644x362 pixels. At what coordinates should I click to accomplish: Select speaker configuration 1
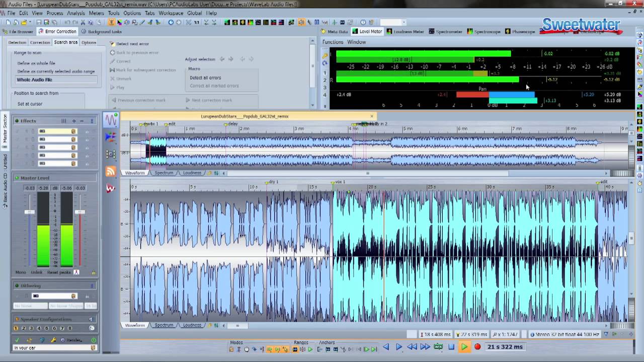[16, 328]
